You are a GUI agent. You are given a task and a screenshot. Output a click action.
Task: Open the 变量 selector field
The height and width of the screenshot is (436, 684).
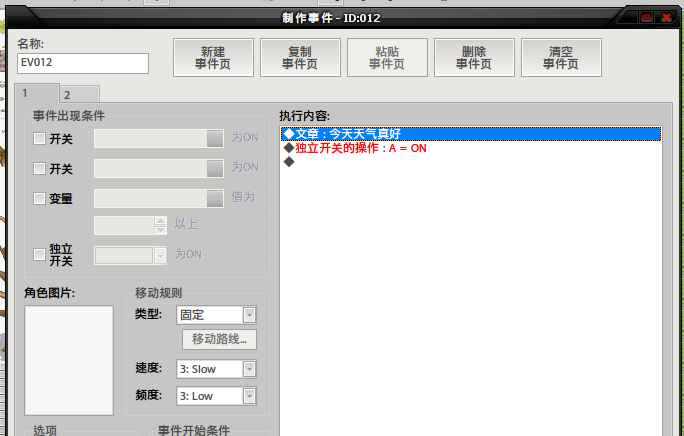(159, 199)
